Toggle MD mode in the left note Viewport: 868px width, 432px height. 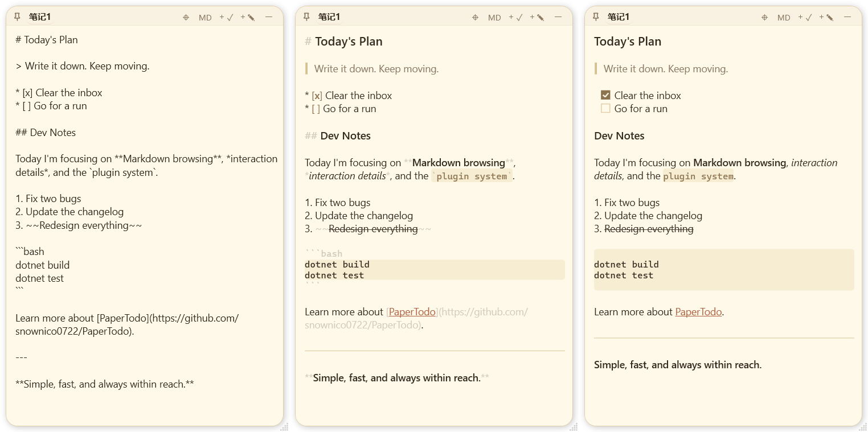[x=205, y=17]
